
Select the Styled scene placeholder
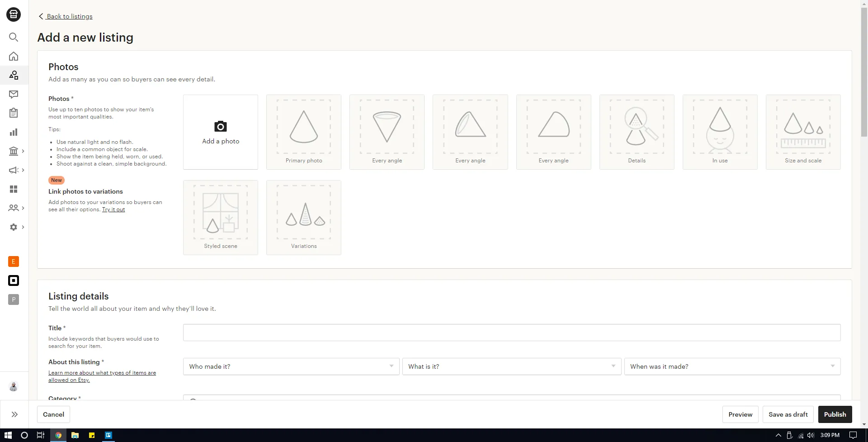coord(221,218)
